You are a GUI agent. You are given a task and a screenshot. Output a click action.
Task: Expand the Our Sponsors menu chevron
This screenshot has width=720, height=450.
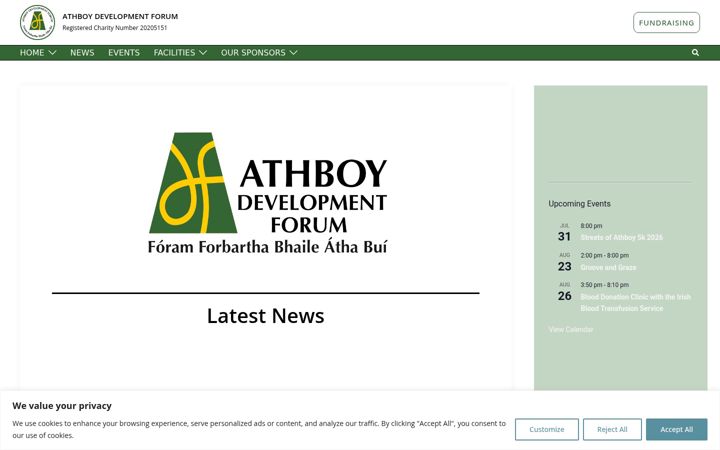click(x=293, y=53)
